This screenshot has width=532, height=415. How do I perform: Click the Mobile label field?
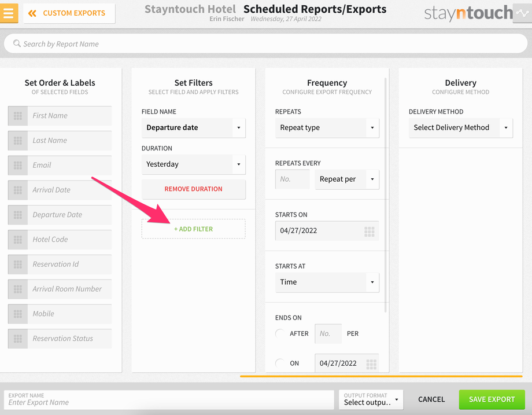[x=69, y=314]
